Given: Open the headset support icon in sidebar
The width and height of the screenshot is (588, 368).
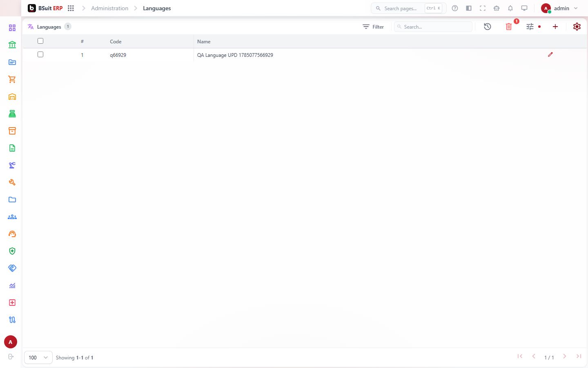Looking at the screenshot, I should [x=12, y=234].
